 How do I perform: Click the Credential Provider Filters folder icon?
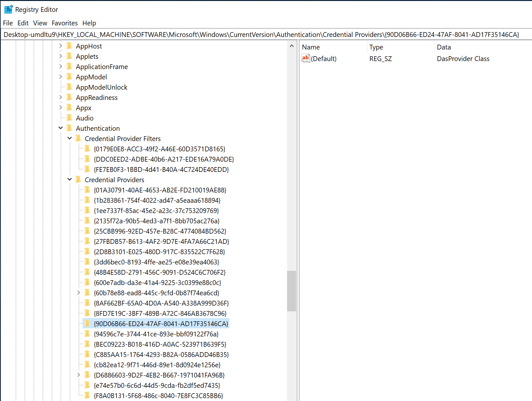[x=78, y=138]
